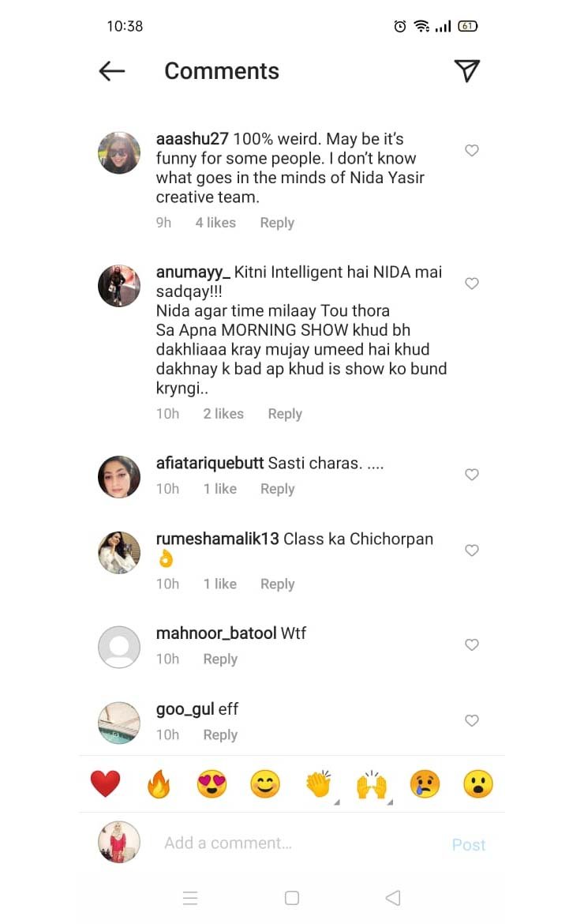View 4 likes on aaashu27's comment

[215, 223]
